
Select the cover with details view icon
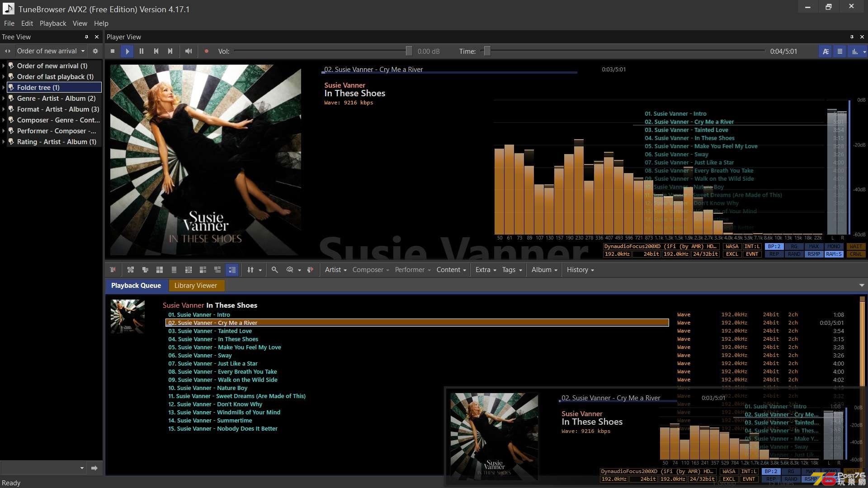(203, 270)
